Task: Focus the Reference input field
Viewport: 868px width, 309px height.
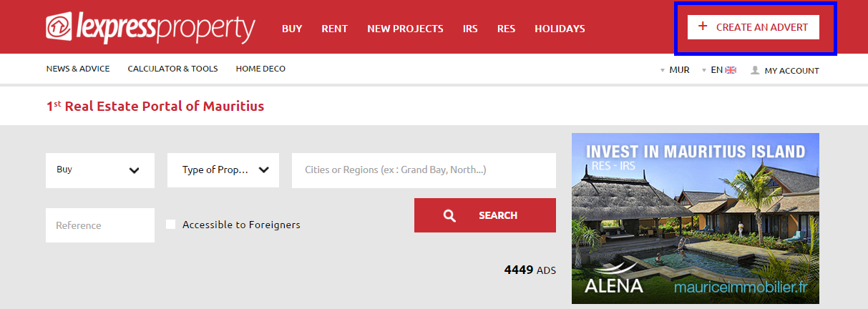Action: [x=100, y=225]
